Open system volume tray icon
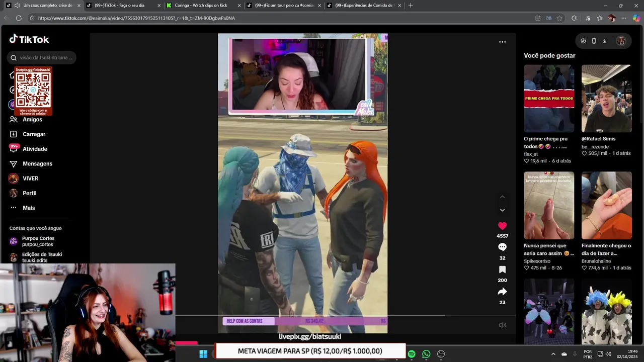The width and height of the screenshot is (644, 362). coord(608,354)
